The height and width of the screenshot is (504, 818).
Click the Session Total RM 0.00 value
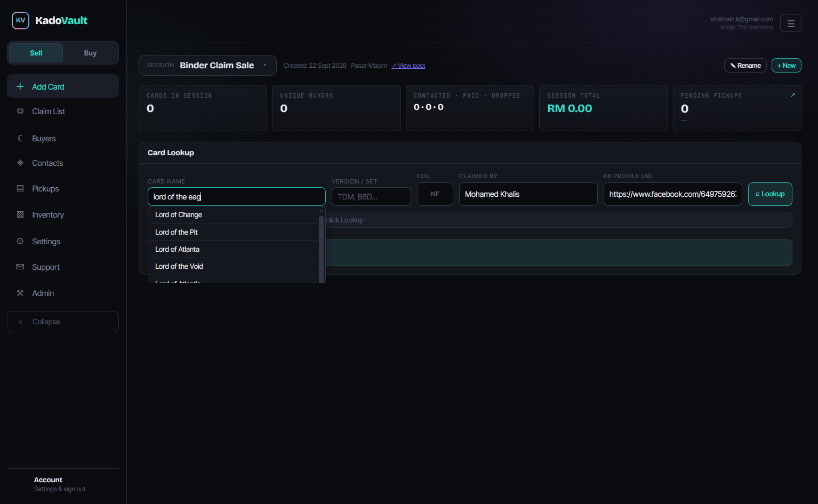click(x=570, y=108)
